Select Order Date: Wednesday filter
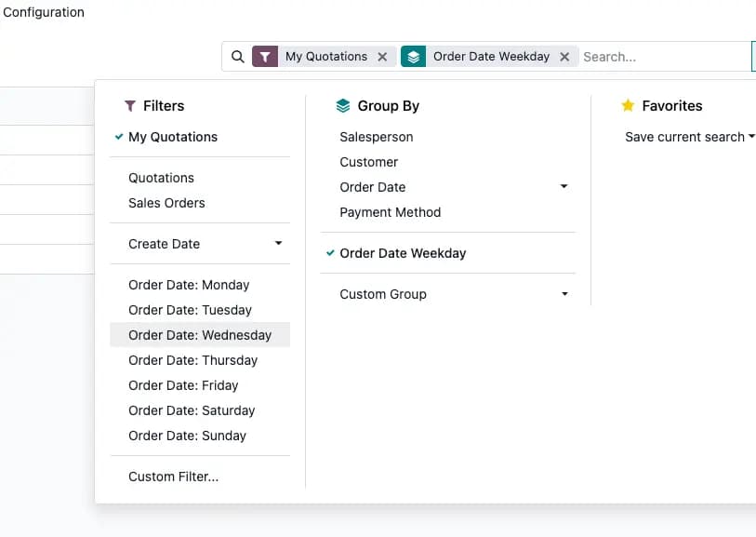This screenshot has width=756, height=537. pyautogui.click(x=200, y=335)
